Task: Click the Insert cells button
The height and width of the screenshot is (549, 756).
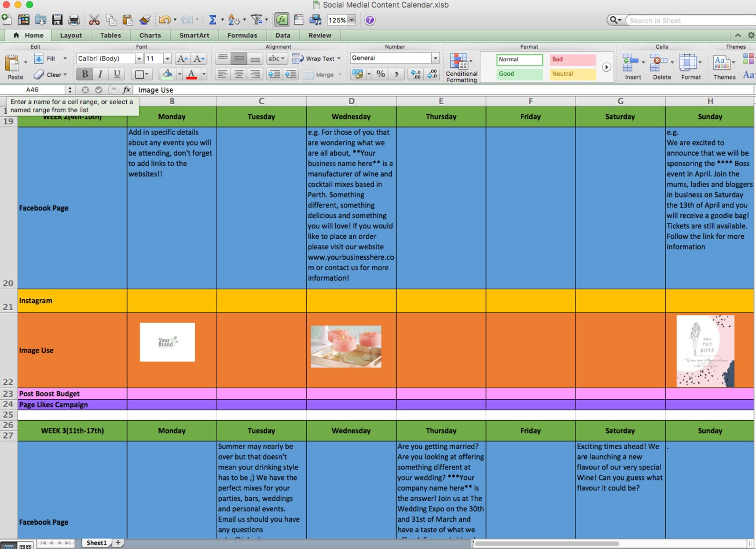Action: coord(633,67)
